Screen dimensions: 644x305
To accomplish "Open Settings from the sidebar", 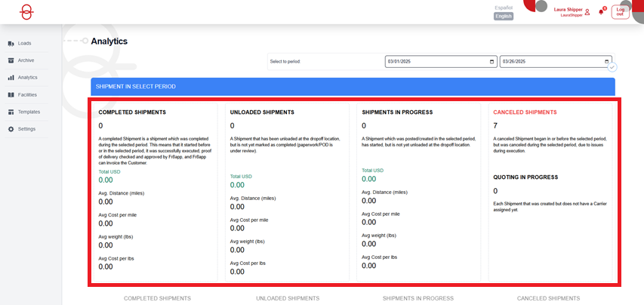I will (26, 129).
